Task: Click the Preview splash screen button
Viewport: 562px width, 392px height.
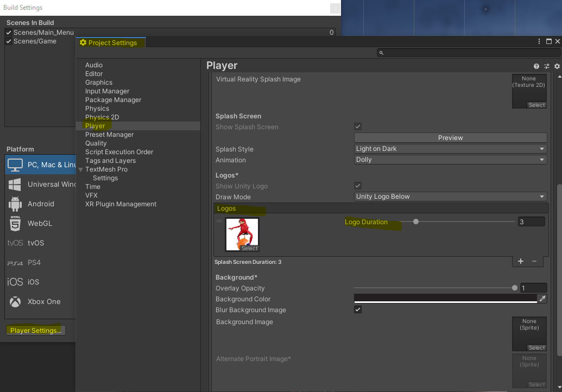Action: pos(451,137)
